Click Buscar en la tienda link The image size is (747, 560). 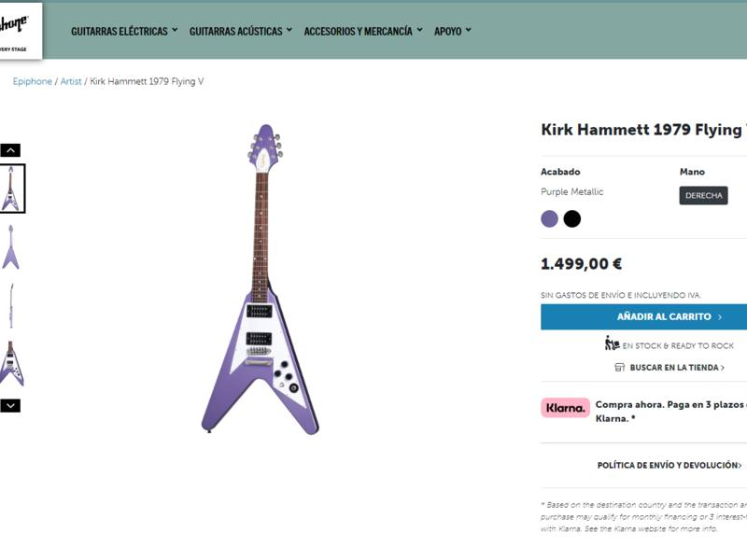pos(676,368)
